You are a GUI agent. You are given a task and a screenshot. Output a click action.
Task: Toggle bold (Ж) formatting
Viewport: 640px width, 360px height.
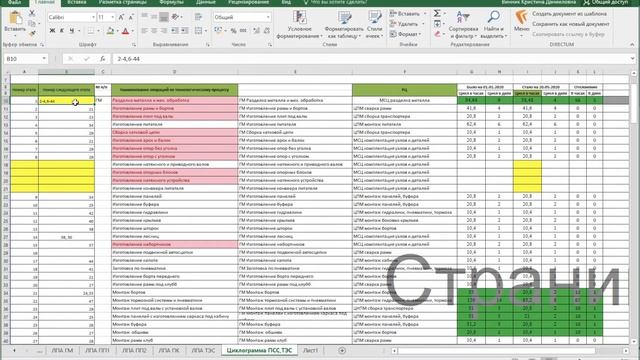(52, 31)
